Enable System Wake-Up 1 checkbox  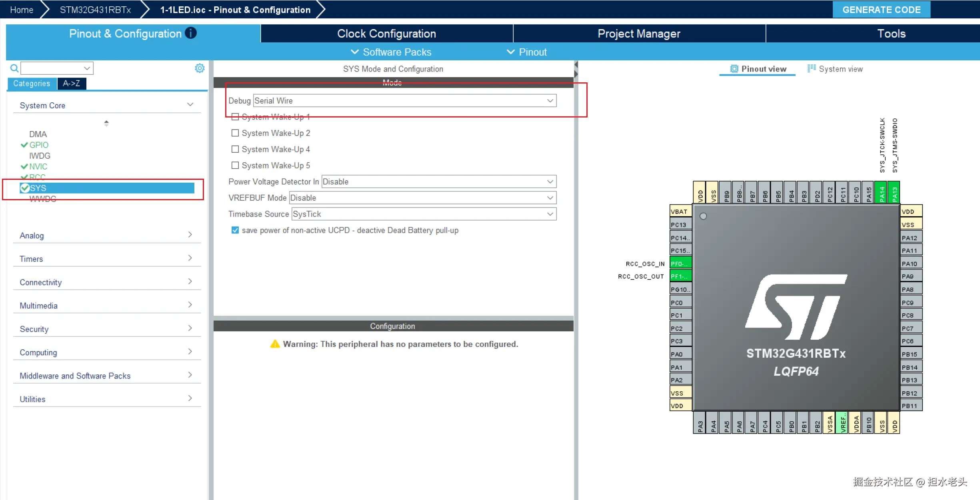[x=235, y=117]
